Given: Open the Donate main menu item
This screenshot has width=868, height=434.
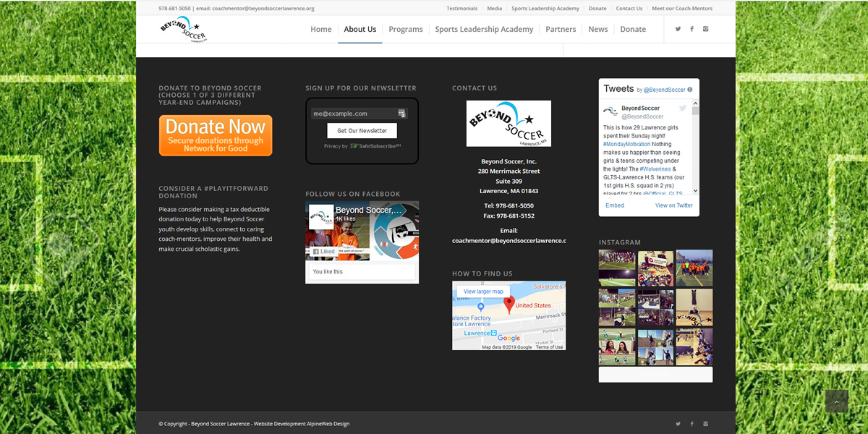Looking at the screenshot, I should [633, 30].
